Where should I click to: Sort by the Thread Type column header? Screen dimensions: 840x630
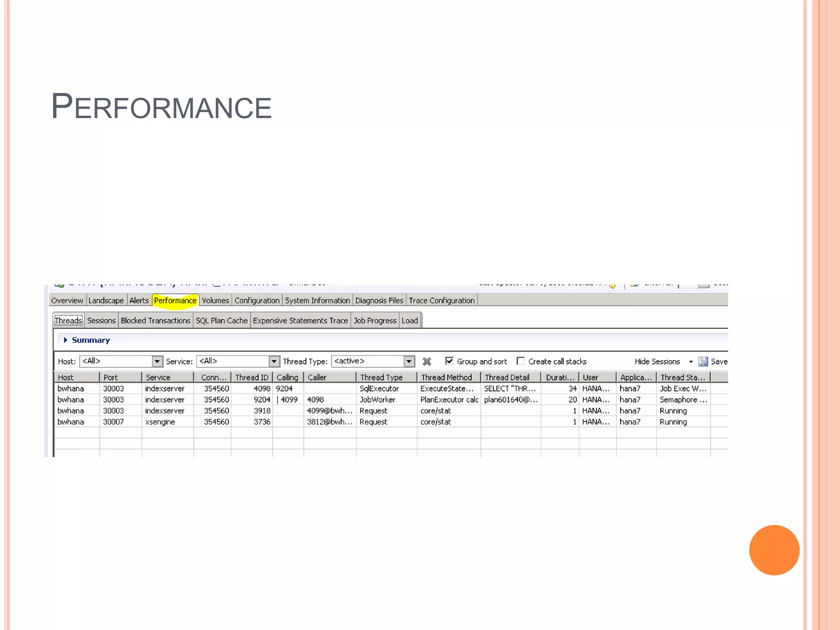pyautogui.click(x=386, y=377)
